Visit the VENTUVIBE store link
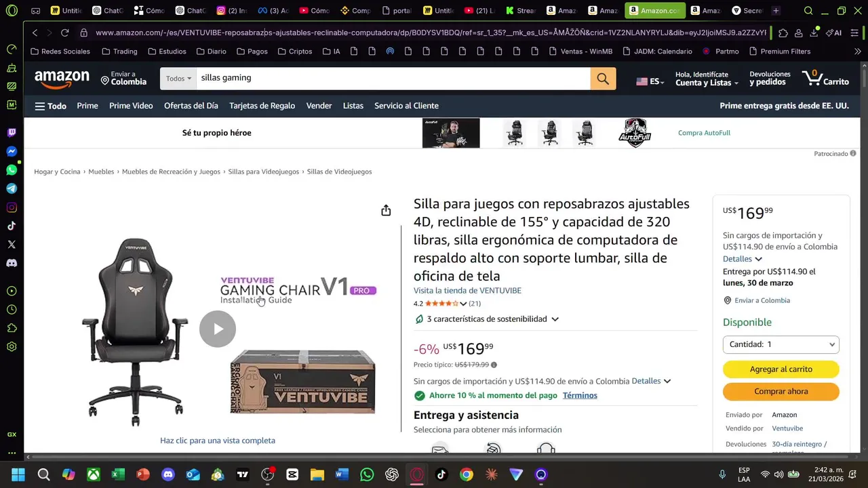The height and width of the screenshot is (488, 868). [467, 291]
